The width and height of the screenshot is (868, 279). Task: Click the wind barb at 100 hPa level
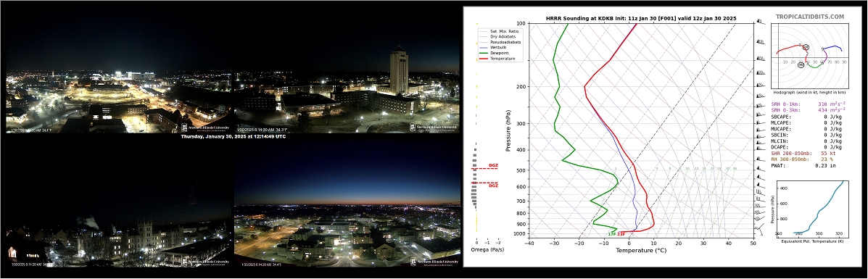(760, 22)
